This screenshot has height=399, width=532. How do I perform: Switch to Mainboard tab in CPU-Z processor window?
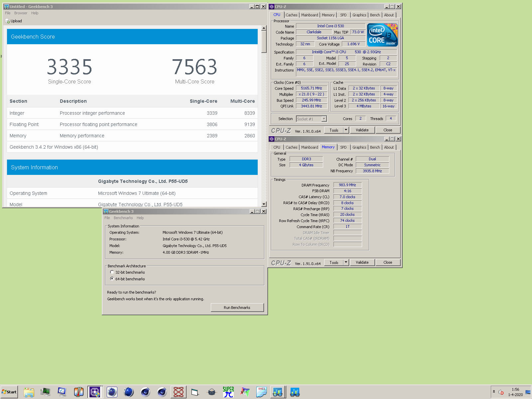(310, 15)
